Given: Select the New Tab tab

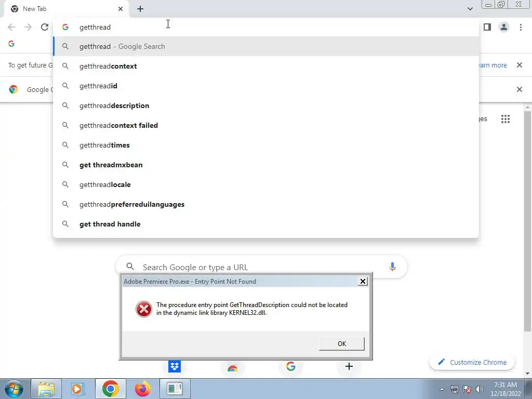Looking at the screenshot, I should (x=66, y=9).
